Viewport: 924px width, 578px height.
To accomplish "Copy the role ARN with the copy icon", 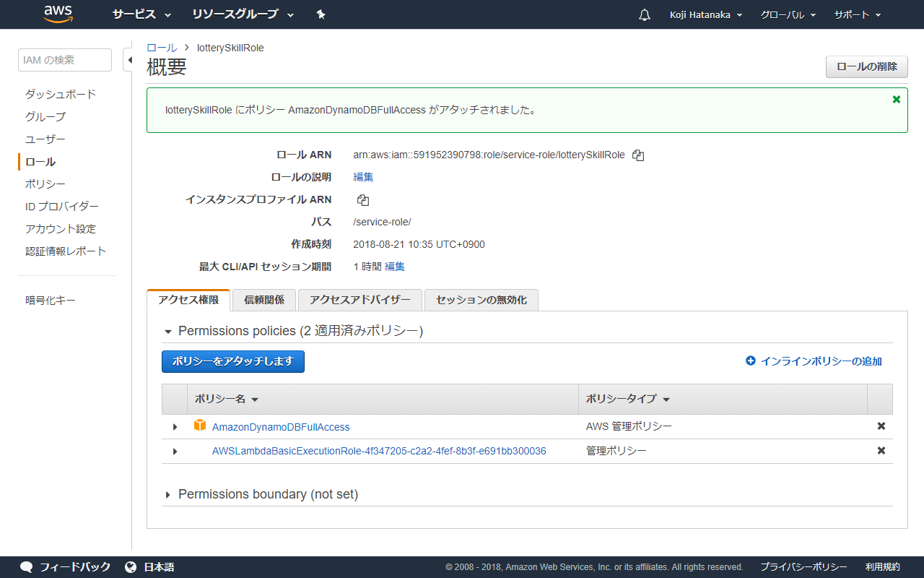I will point(638,155).
